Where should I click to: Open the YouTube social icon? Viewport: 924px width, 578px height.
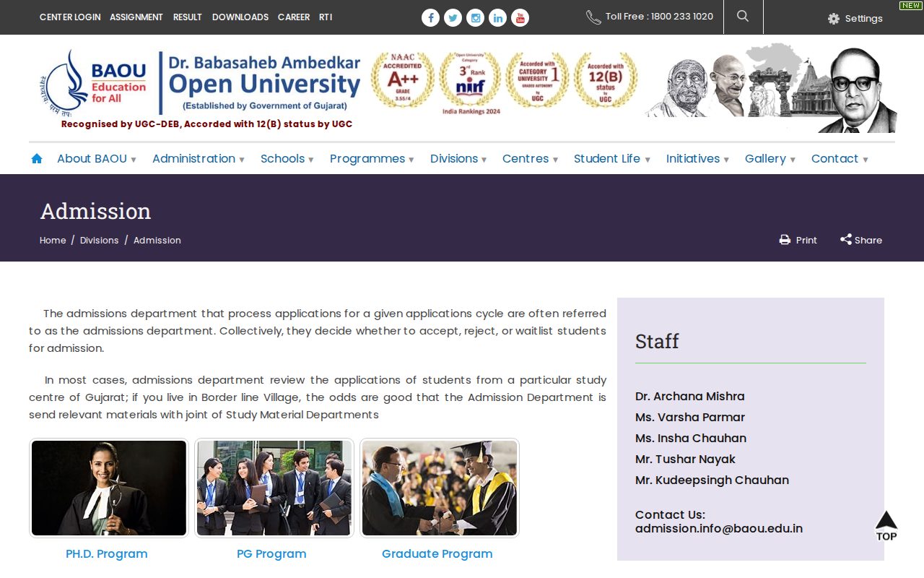(520, 18)
